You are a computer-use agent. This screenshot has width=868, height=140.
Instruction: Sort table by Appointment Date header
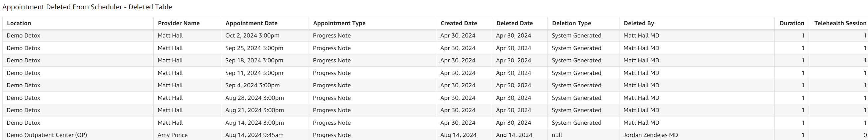click(252, 23)
